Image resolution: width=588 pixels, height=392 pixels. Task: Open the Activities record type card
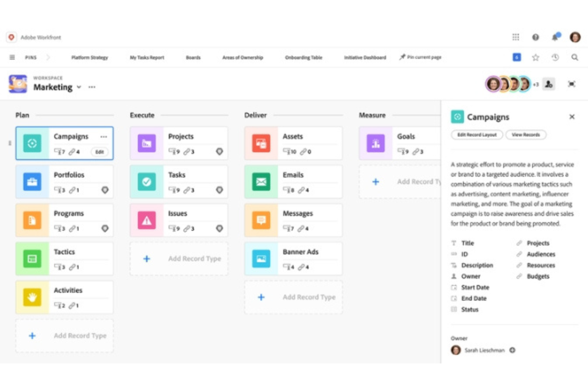[x=64, y=297]
